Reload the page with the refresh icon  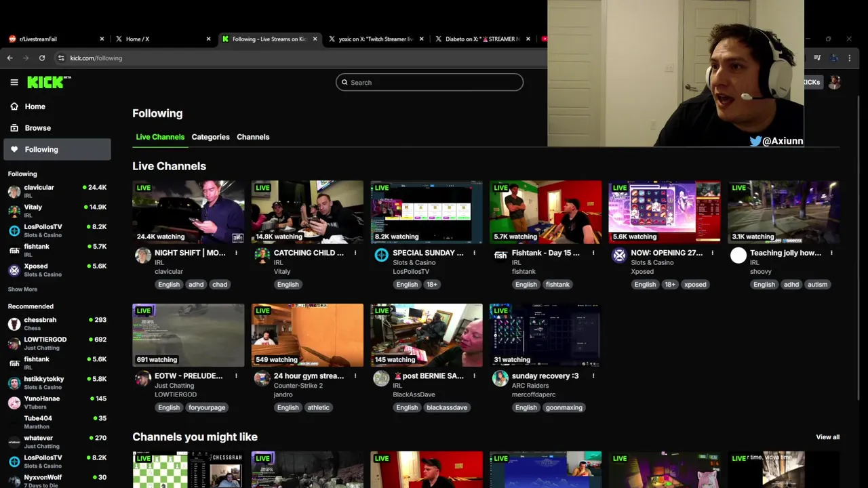[42, 58]
